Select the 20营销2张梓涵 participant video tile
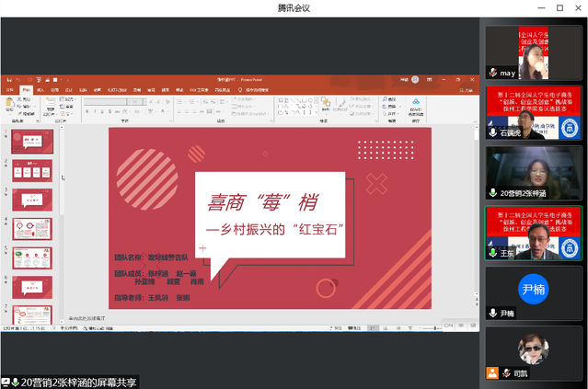The width and height of the screenshot is (588, 389). coord(534,173)
